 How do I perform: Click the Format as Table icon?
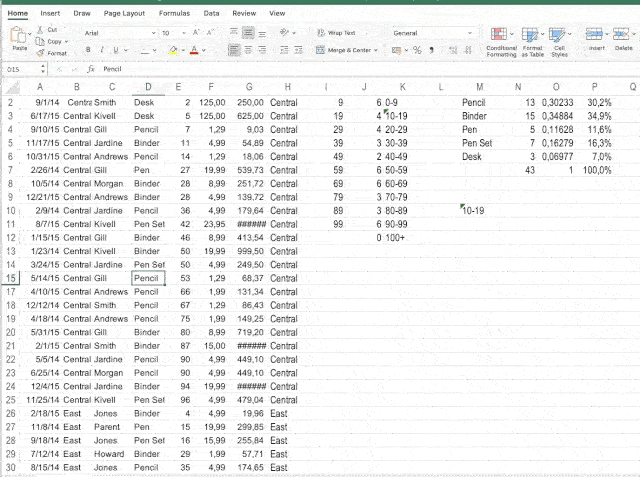click(530, 34)
